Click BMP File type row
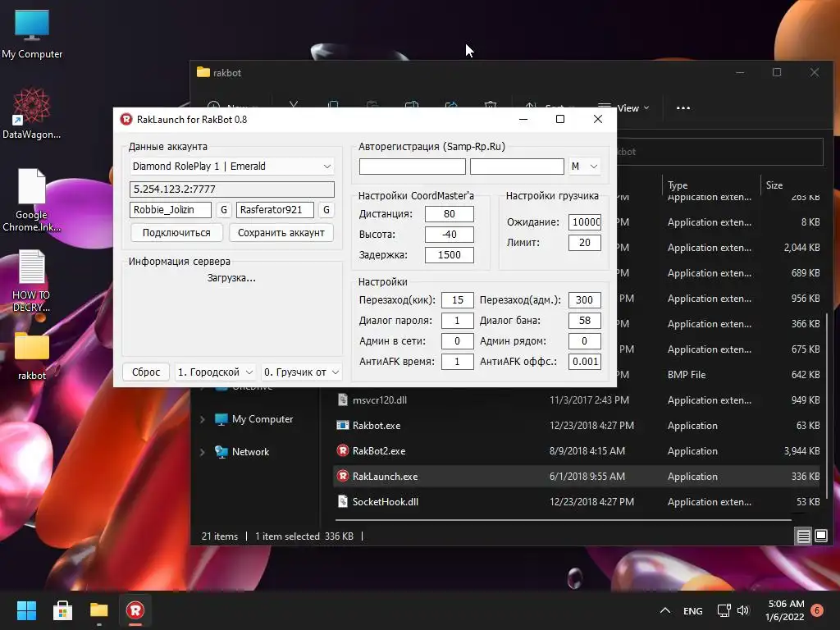Screen dimensions: 840x630 687,374
